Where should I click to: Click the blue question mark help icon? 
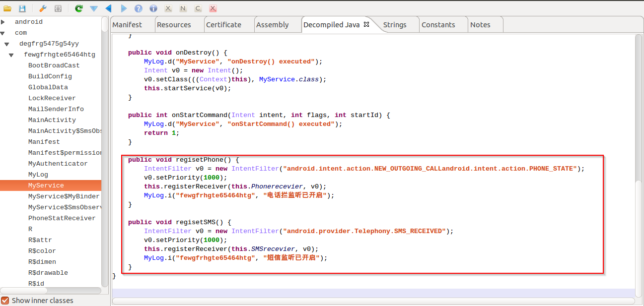(x=139, y=8)
